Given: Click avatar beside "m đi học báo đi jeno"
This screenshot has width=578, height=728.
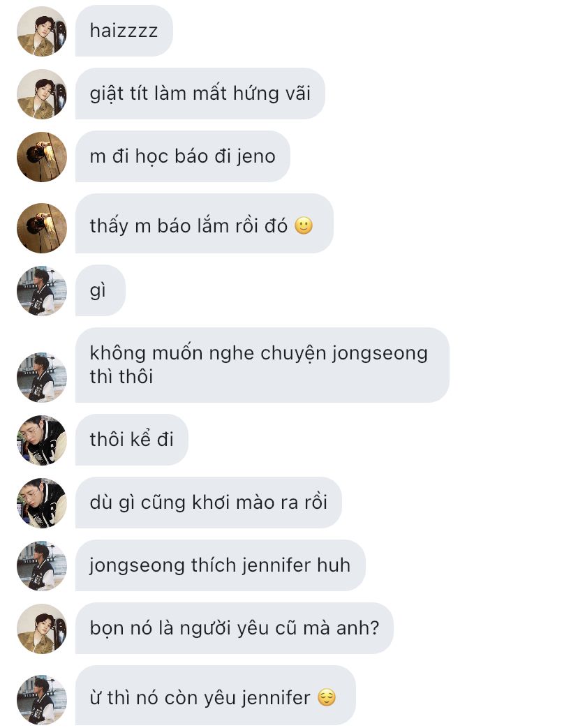Looking at the screenshot, I should coord(42,157).
